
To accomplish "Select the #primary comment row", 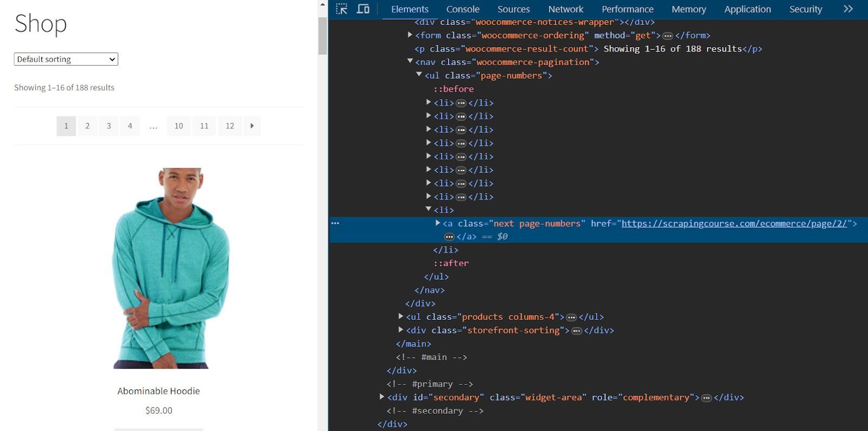I will tap(430, 384).
